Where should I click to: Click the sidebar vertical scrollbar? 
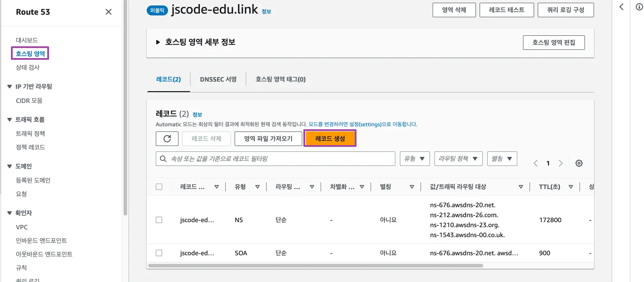(125, 109)
